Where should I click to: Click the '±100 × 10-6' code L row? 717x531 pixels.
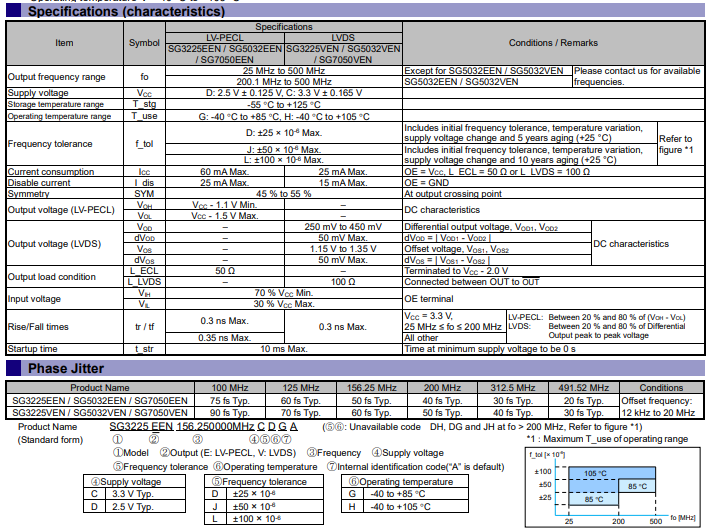point(264,519)
